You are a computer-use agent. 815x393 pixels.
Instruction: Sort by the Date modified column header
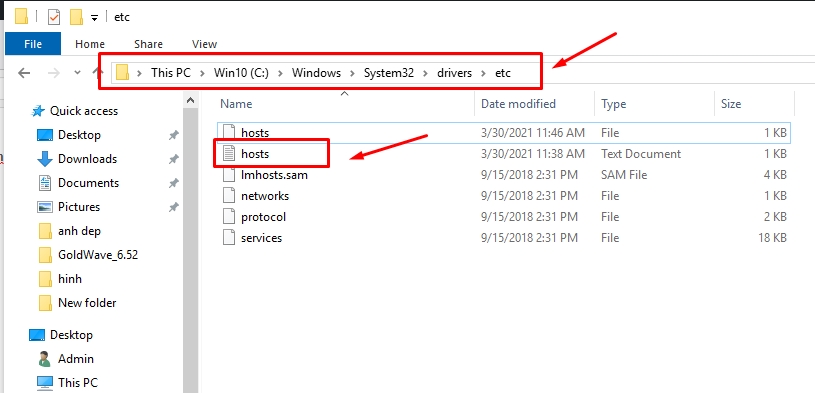tap(534, 104)
